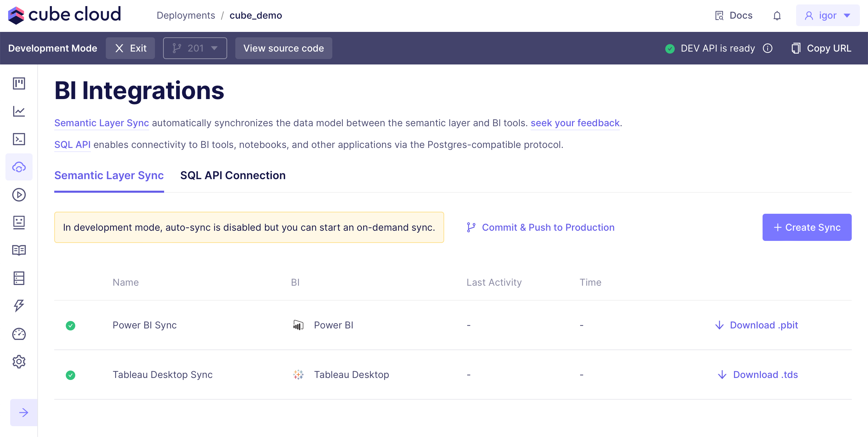Open the igor user account dropdown
Screen dimensions: 868x437
827,16
